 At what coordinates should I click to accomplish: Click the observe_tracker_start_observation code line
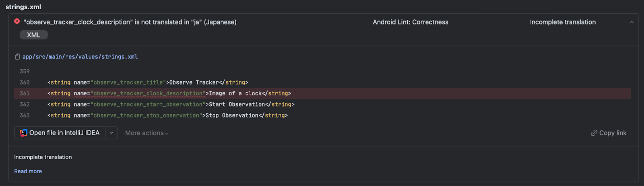(171, 104)
